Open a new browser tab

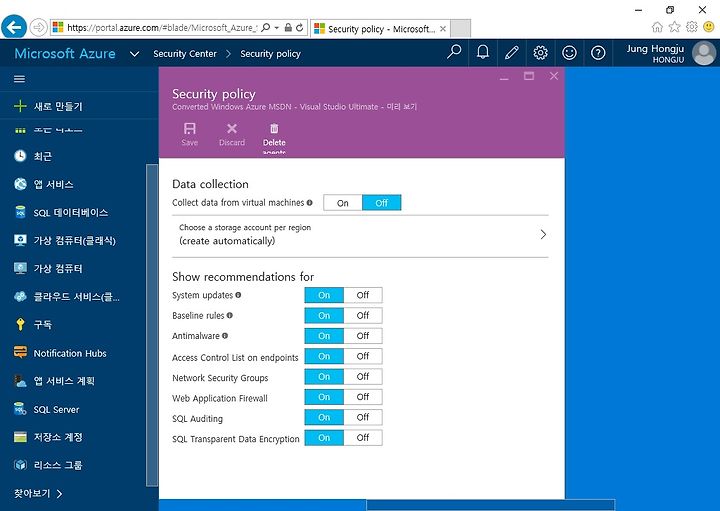pyautogui.click(x=460, y=28)
